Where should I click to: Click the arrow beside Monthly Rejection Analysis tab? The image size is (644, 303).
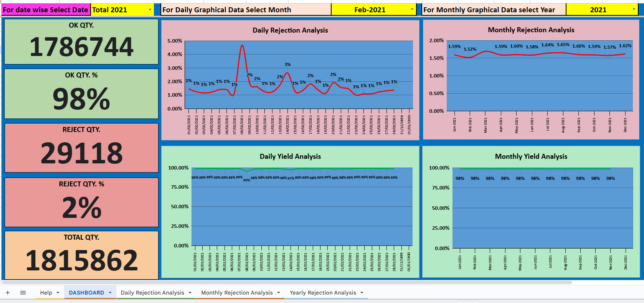pos(279,293)
